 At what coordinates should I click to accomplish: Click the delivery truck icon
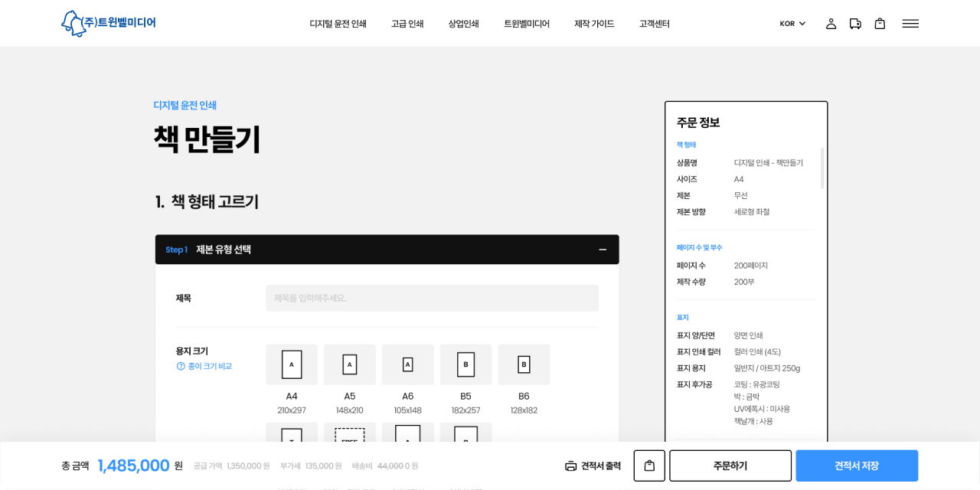click(x=855, y=24)
